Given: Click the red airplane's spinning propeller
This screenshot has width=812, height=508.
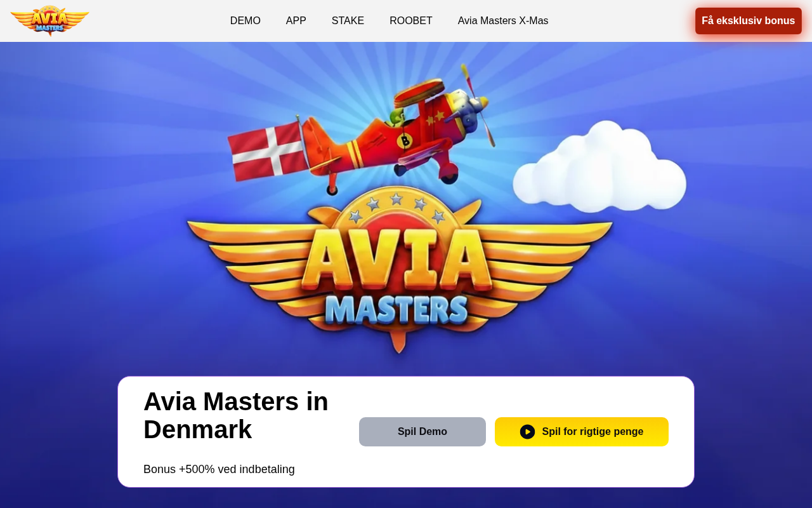Looking at the screenshot, I should pos(478,104).
